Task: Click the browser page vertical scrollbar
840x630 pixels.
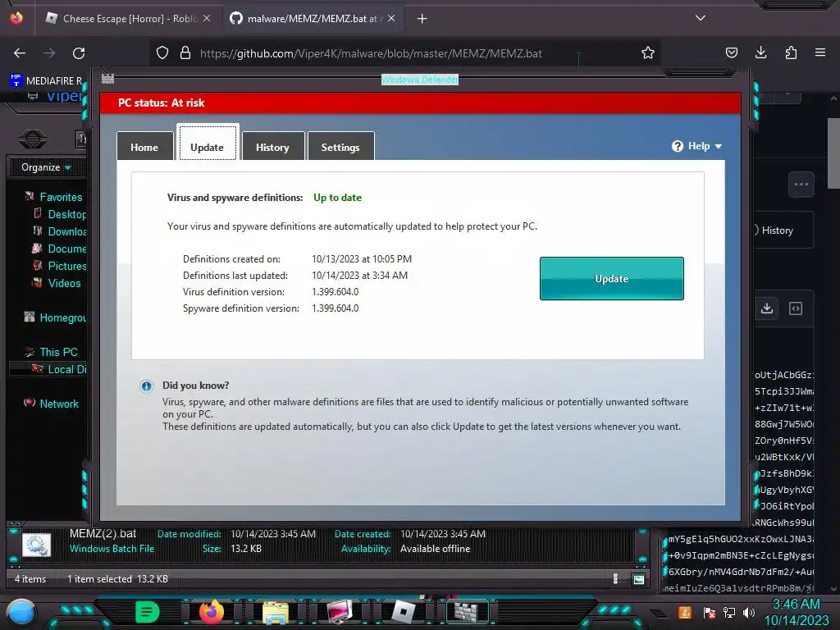Action: point(833,153)
